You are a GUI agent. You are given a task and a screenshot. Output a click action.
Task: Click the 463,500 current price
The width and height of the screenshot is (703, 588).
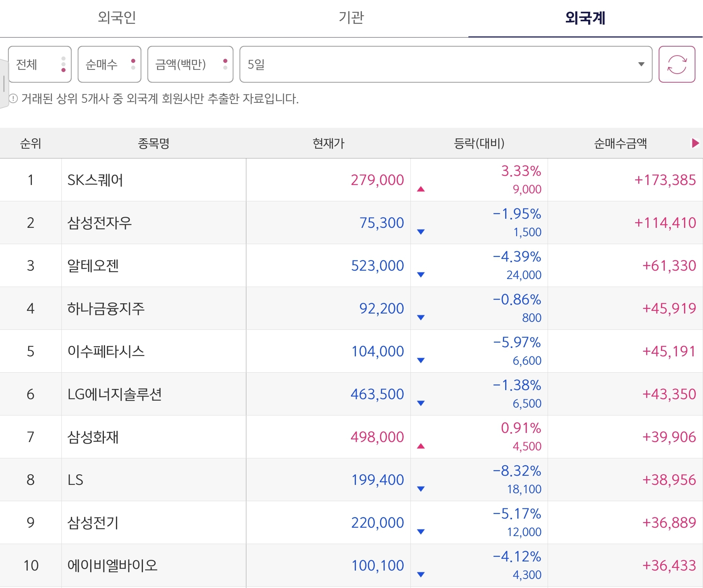click(377, 394)
